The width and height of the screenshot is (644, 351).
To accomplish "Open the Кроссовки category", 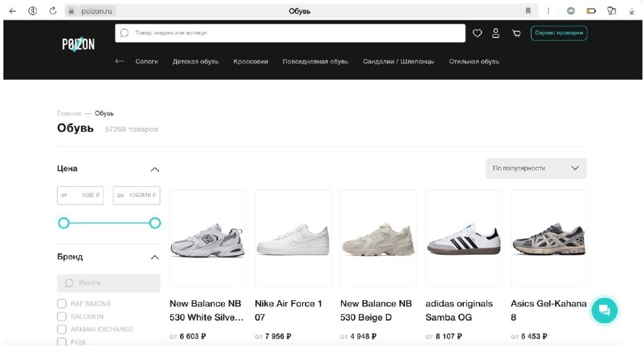I will [x=251, y=62].
